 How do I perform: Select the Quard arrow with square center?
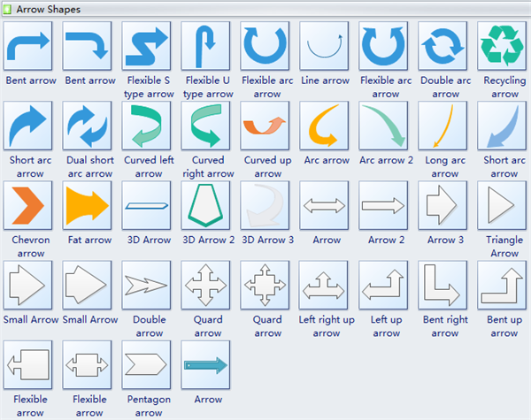click(265, 286)
